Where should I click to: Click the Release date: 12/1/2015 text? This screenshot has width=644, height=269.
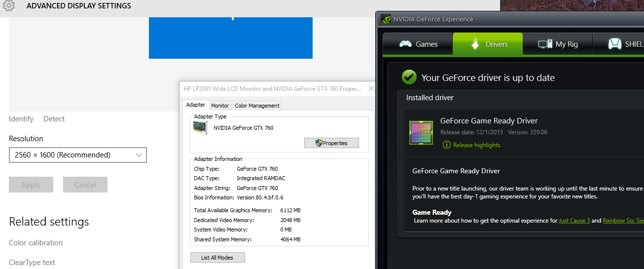point(471,132)
